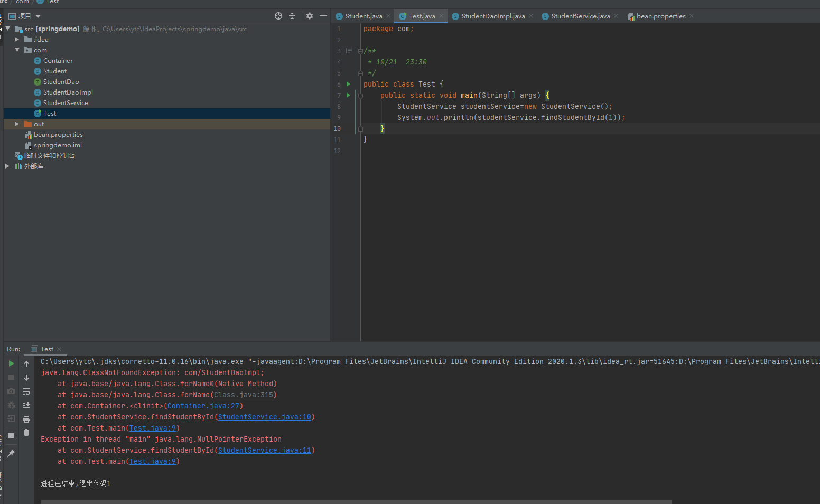The image size is (820, 504).
Task: Close the Test.java tab
Action: pyautogui.click(x=441, y=16)
